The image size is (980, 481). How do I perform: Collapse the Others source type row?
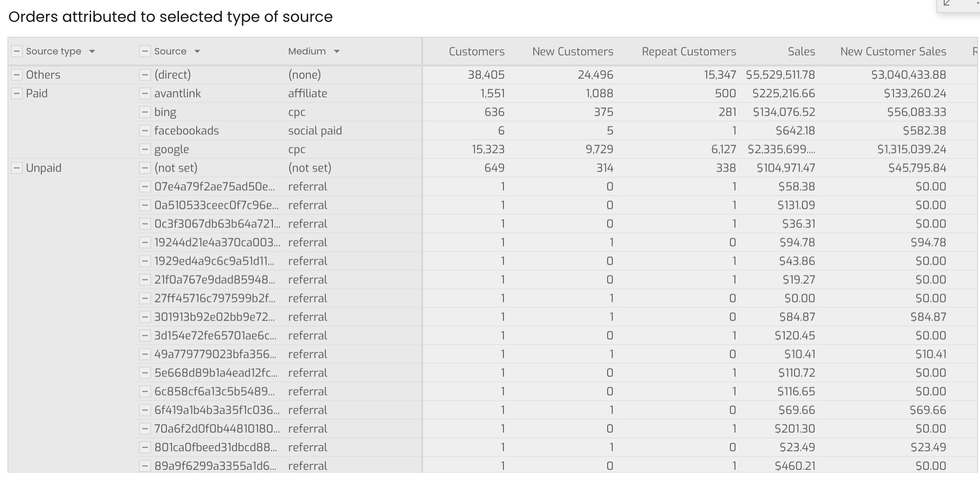[x=17, y=74]
